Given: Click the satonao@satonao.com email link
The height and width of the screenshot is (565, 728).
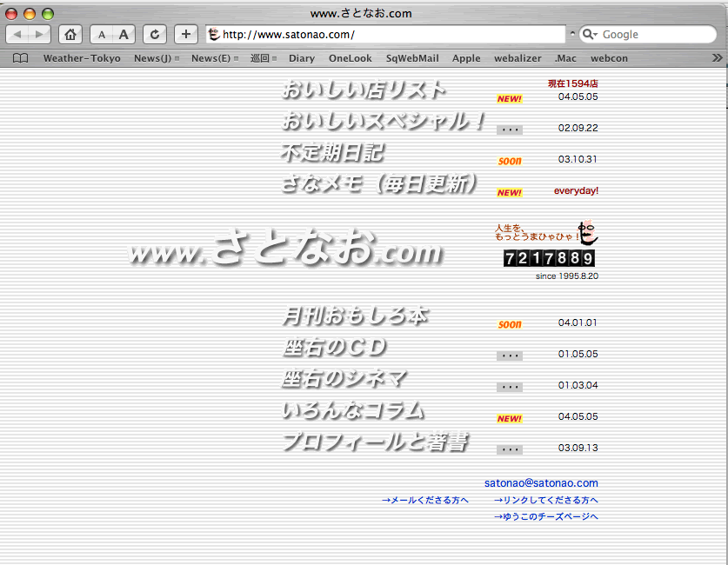Looking at the screenshot, I should [x=541, y=482].
